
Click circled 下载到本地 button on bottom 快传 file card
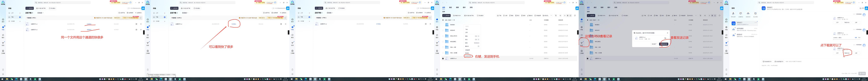point(846,53)
